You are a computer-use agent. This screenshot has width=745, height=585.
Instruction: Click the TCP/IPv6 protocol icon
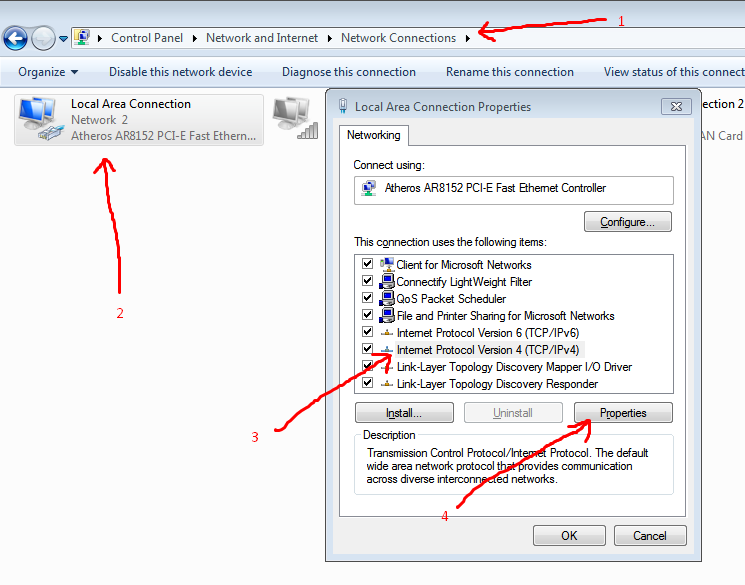point(387,333)
